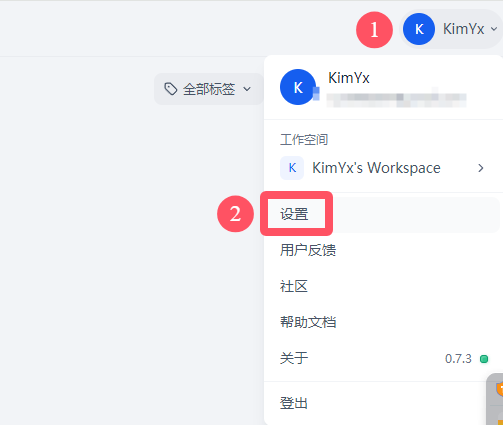Expand workspace list with right chevron
Image resolution: width=503 pixels, height=425 pixels.
(480, 168)
